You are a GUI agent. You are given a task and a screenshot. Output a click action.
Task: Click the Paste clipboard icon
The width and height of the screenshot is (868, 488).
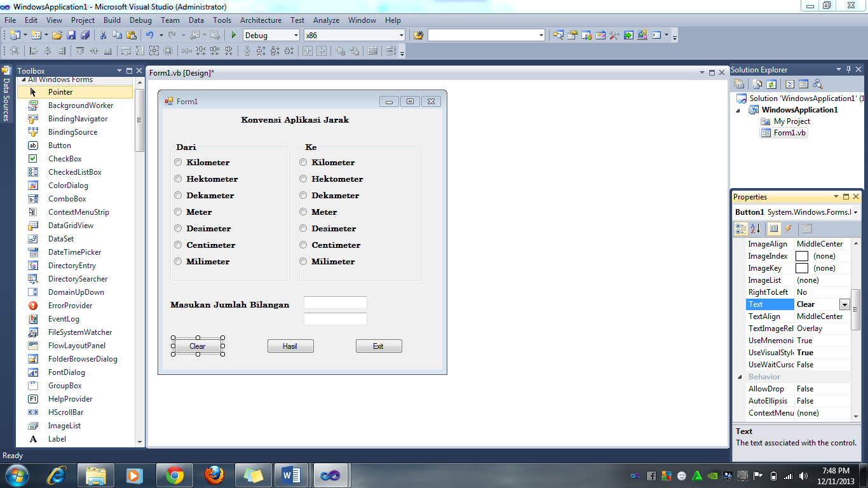point(132,36)
